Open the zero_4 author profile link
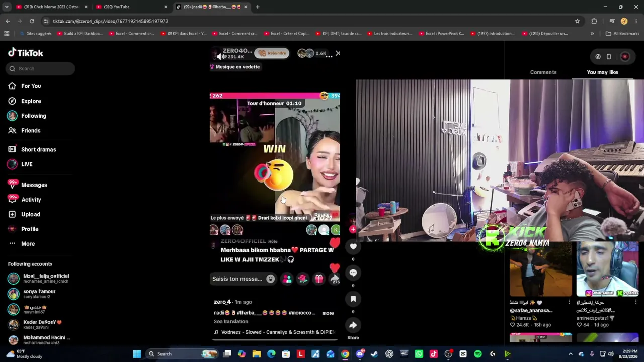Viewport: 644px width, 362px height. coord(222,302)
